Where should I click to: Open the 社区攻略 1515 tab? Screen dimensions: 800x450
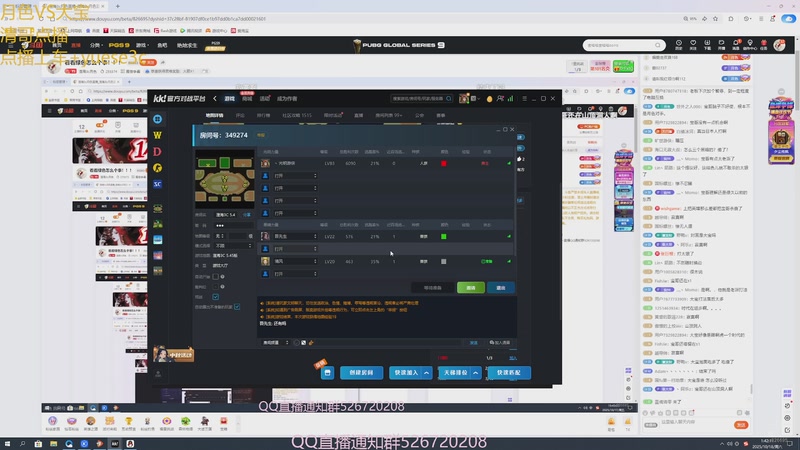[297, 116]
